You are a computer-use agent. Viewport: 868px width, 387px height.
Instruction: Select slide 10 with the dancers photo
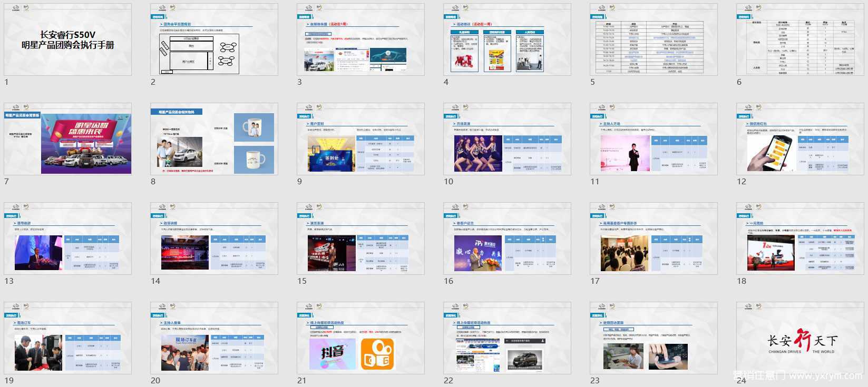507,139
